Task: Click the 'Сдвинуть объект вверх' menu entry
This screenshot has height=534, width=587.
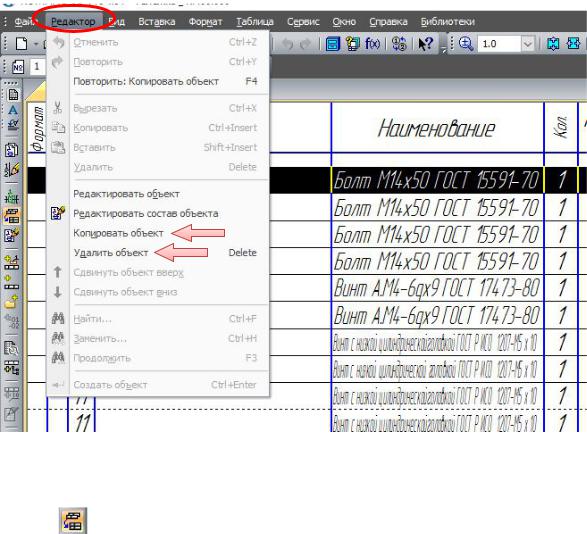Action: [x=157, y=272]
